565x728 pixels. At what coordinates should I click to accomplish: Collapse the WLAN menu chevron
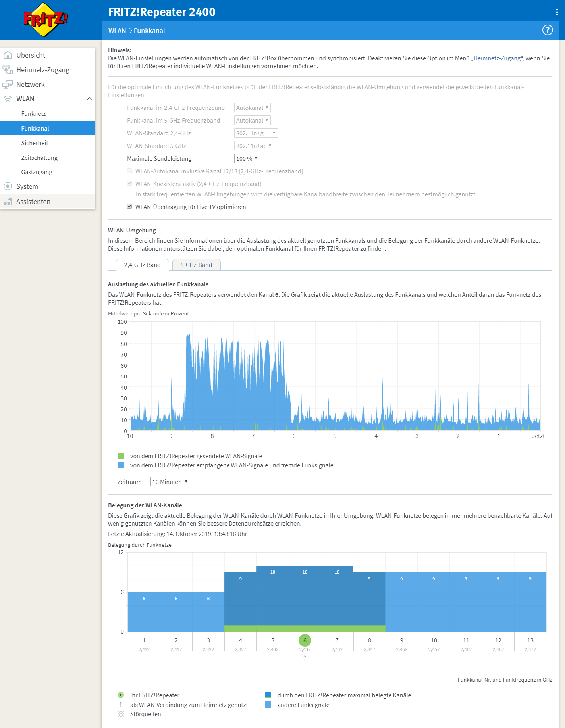pos(89,99)
